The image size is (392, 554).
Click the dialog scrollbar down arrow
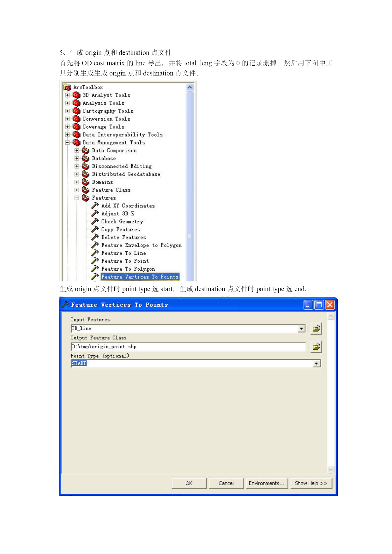coord(331,470)
